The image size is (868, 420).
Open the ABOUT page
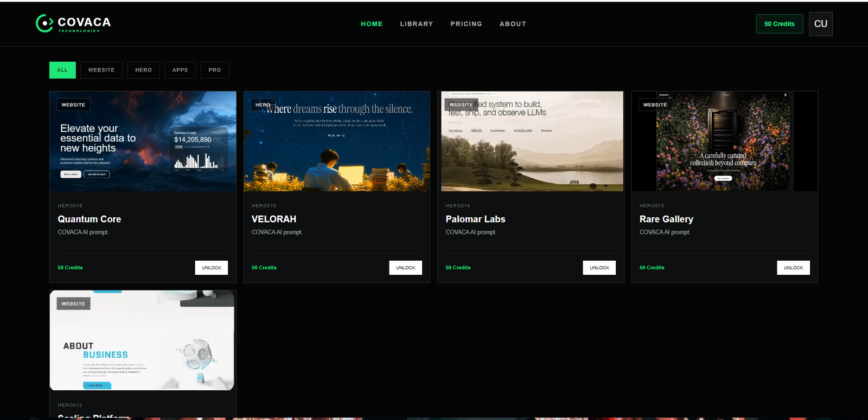click(x=513, y=24)
